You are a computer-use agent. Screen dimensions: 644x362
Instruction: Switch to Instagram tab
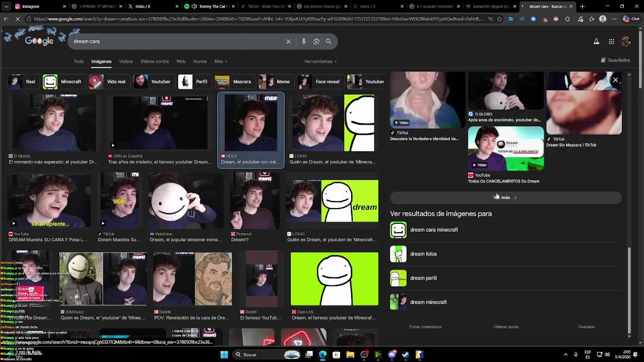(x=40, y=7)
